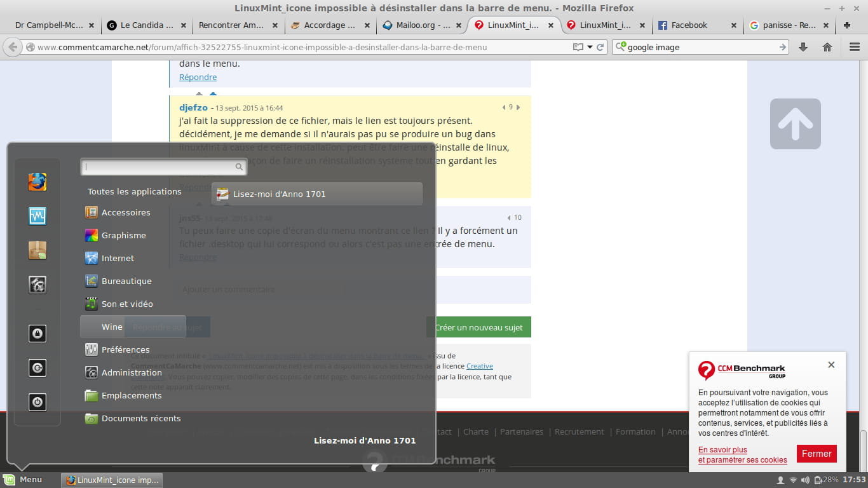The height and width of the screenshot is (488, 868).
Task: Open URL history dropdown arrow
Action: (590, 47)
